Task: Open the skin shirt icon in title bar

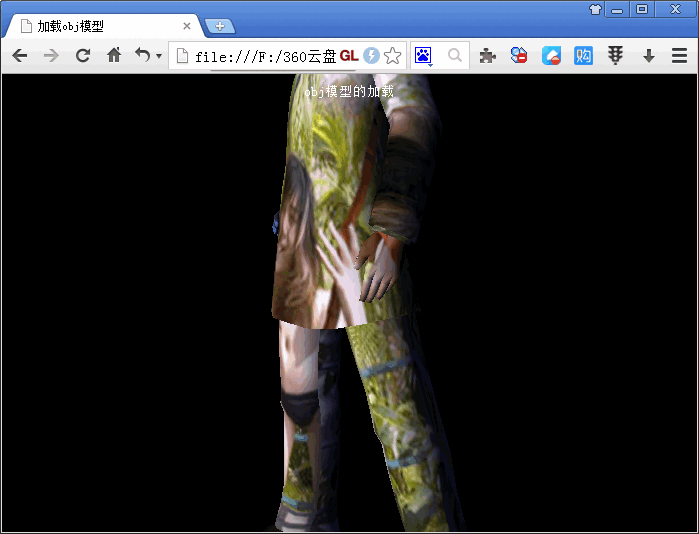Action: (596, 9)
